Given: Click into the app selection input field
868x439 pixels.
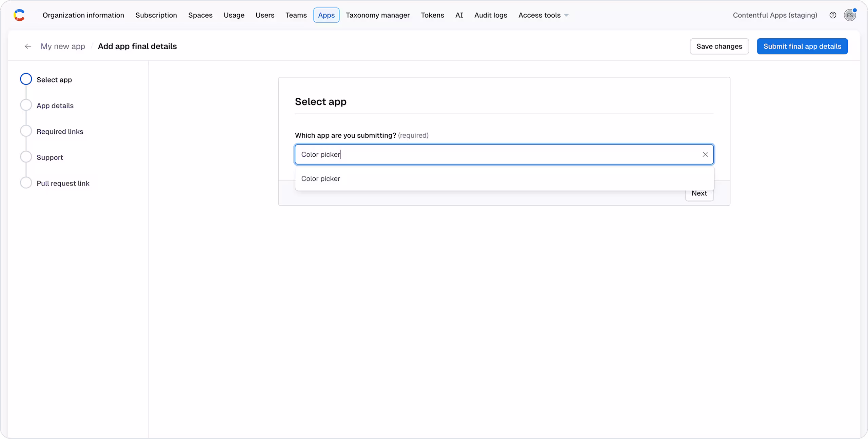Looking at the screenshot, I should 504,154.
